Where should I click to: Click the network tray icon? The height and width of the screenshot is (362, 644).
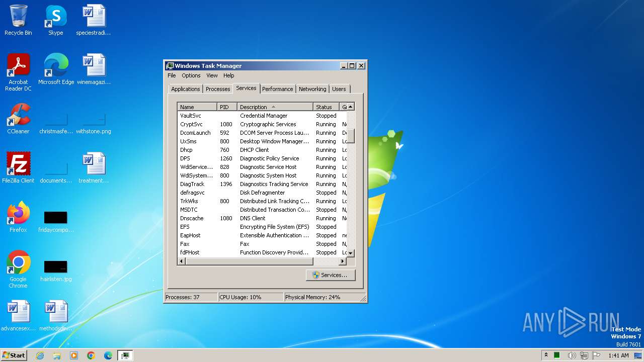[x=584, y=355]
